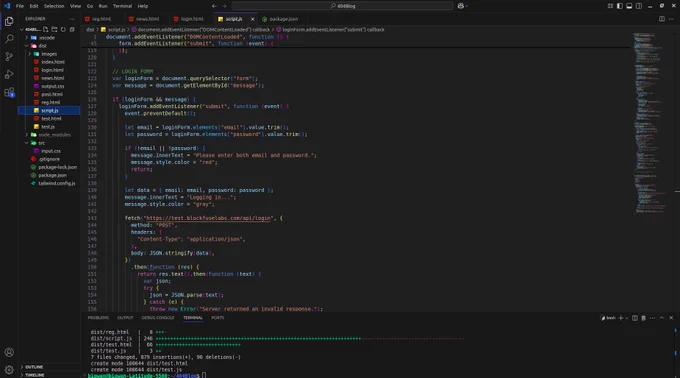Screen dimensions: 680x378
Task: Click the New File icon in Explorer
Action: pyautogui.click(x=46, y=29)
